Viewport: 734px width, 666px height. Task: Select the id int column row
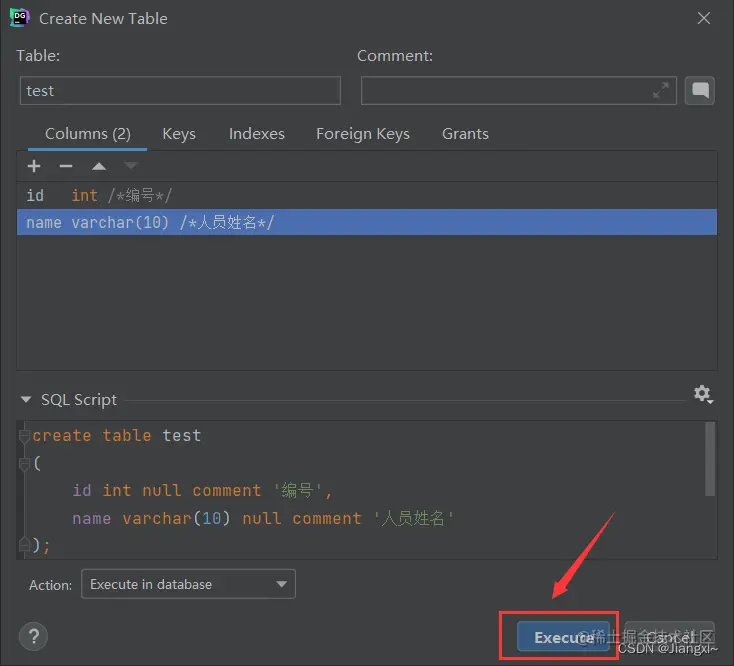(367, 195)
